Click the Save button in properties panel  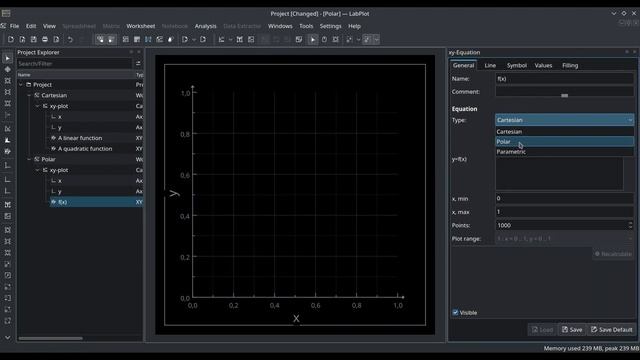pos(572,329)
